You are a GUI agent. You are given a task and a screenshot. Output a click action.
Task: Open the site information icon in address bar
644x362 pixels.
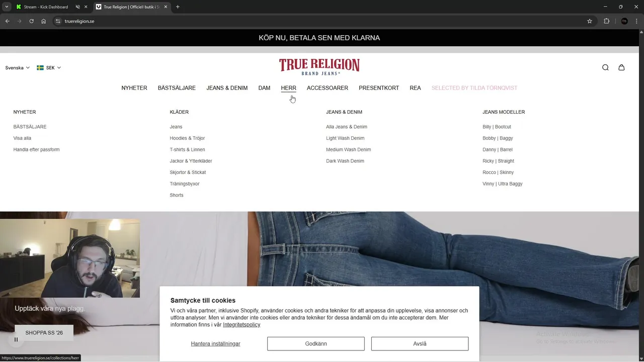(x=58, y=21)
